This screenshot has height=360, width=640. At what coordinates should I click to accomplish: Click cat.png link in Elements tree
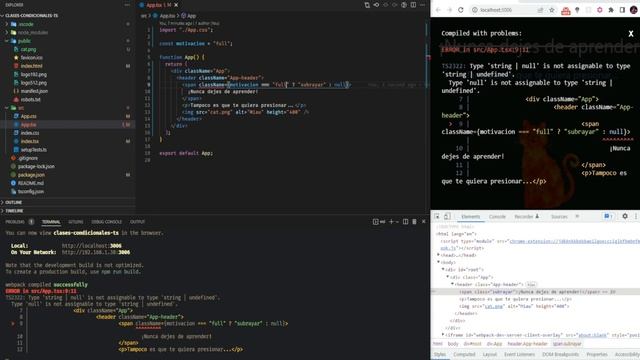point(493,306)
